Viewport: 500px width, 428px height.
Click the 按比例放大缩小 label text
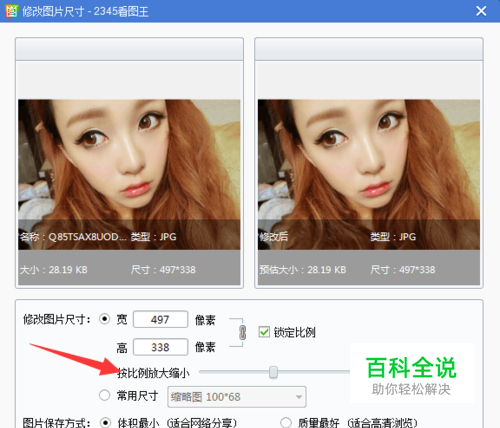[x=154, y=373]
